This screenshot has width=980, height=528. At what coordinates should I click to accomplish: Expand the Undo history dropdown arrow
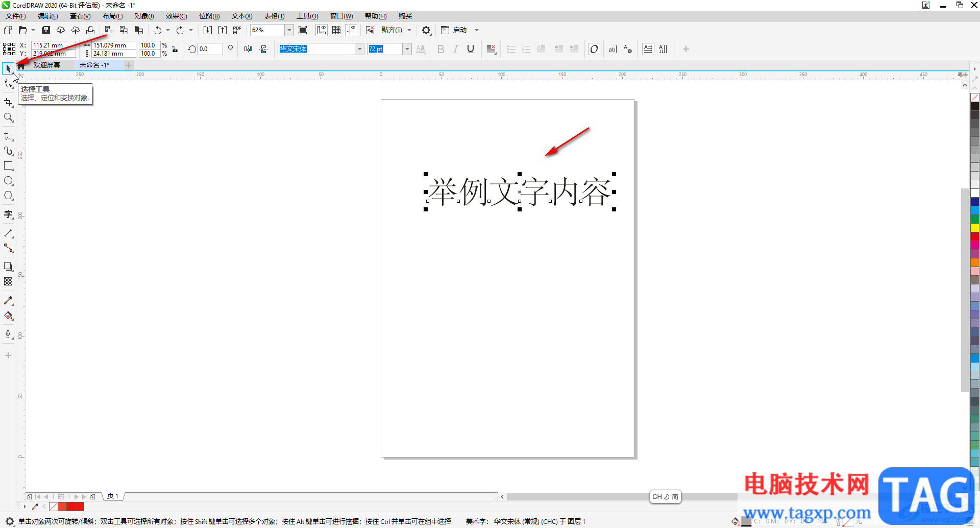(168, 30)
